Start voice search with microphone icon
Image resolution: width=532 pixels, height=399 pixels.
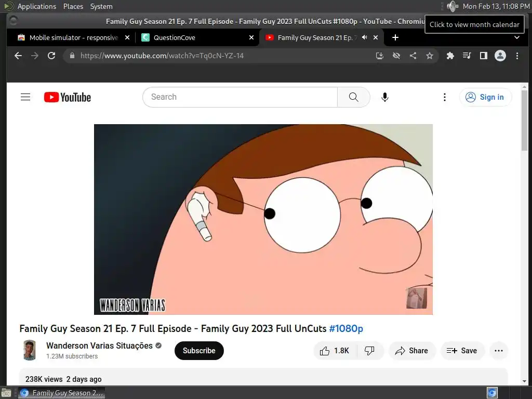coord(385,97)
